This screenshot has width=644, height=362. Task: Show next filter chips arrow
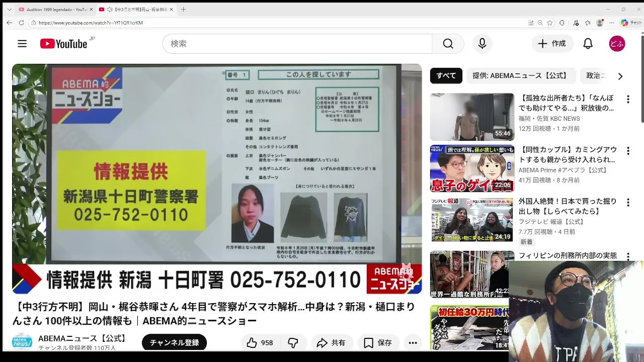click(620, 76)
